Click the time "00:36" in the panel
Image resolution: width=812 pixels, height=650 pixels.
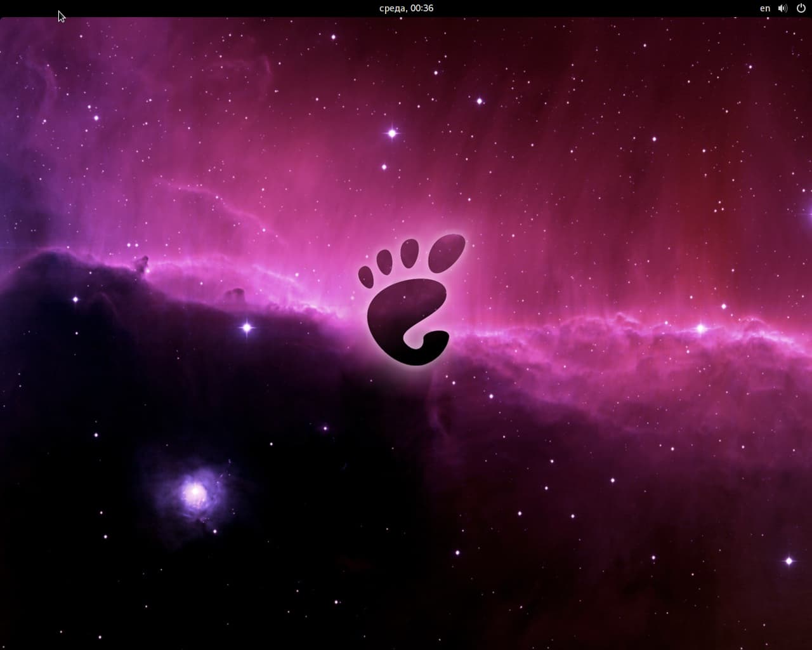[x=422, y=8]
